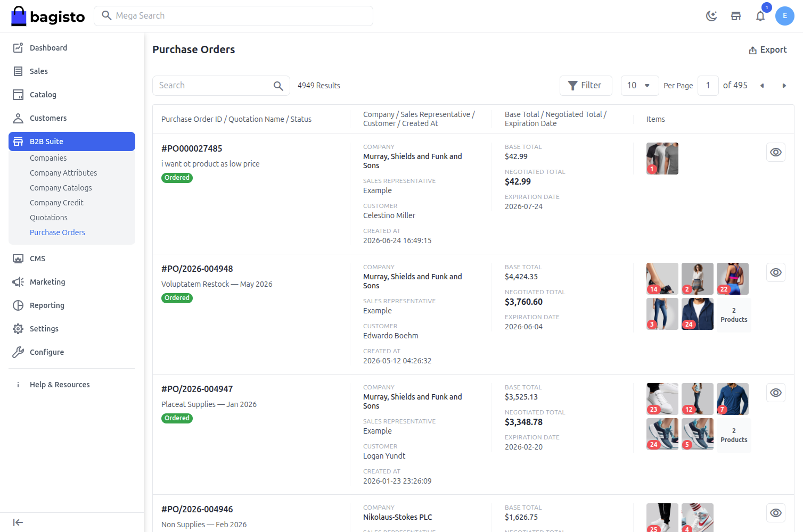Go to Company Credit submenu
This screenshot has width=803, height=532.
point(56,203)
